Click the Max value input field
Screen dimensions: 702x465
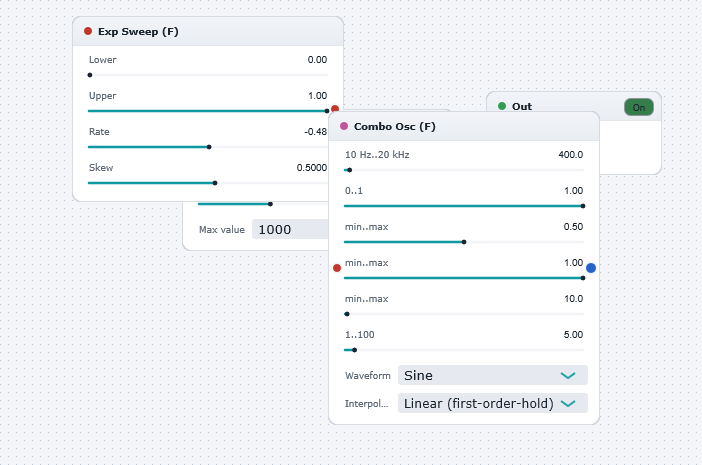[x=290, y=230]
